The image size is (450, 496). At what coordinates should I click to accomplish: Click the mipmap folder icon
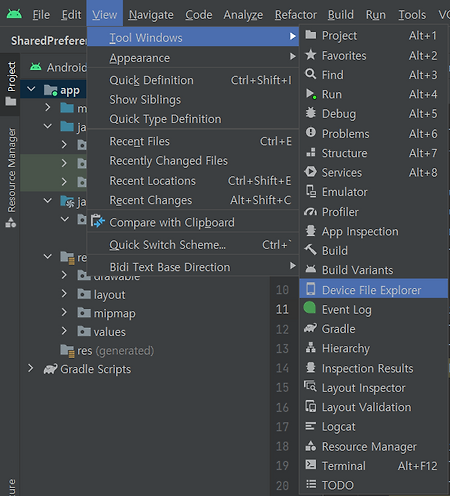tap(84, 313)
